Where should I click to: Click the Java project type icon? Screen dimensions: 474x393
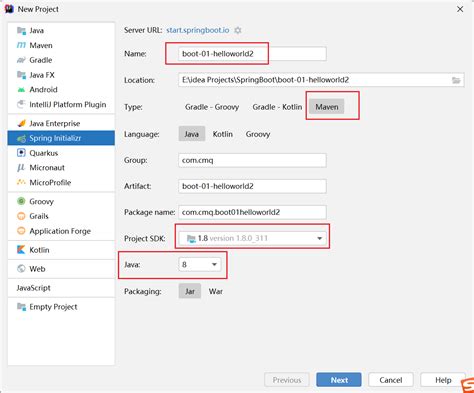coord(21,31)
